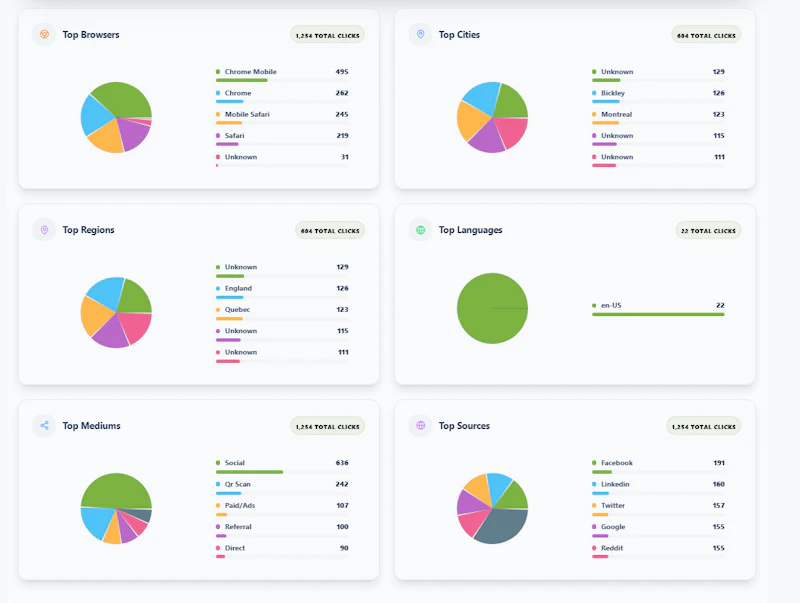Click the Top Sources total clicks badge
This screenshot has height=603, width=800.
pos(704,426)
